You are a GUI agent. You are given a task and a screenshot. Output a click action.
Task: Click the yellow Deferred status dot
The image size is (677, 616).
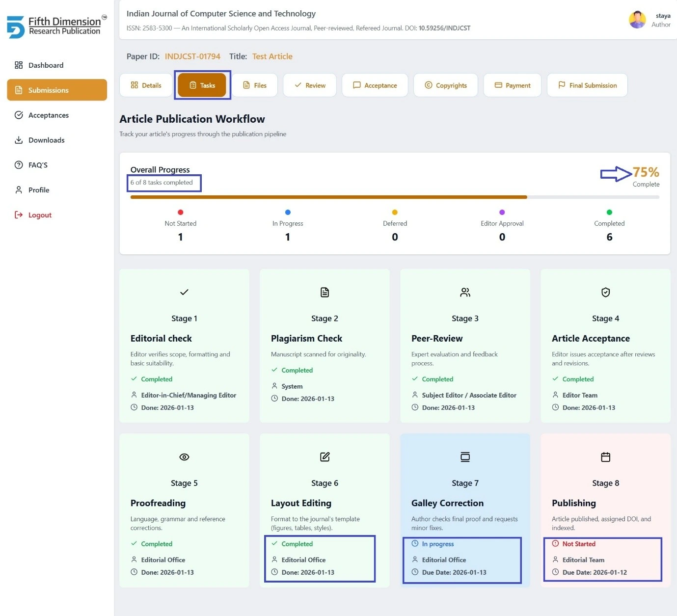[395, 212]
